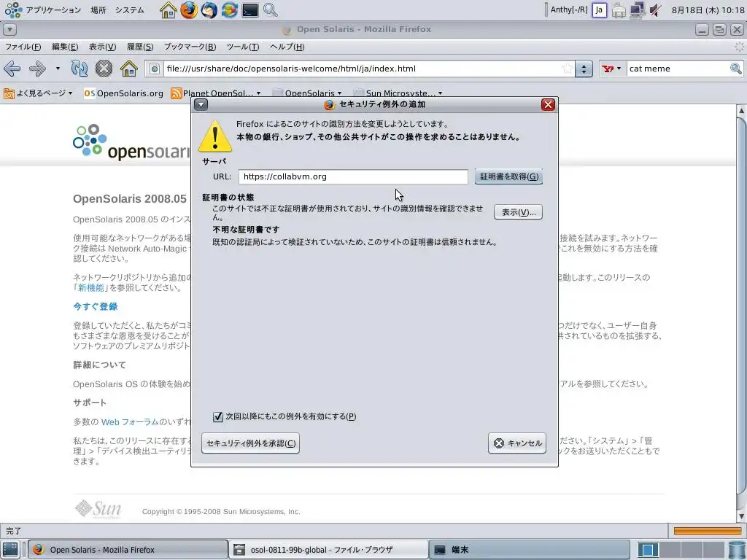The width and height of the screenshot is (747, 560).
Task: Open the back/forward history dropdown arrow
Action: click(58, 69)
